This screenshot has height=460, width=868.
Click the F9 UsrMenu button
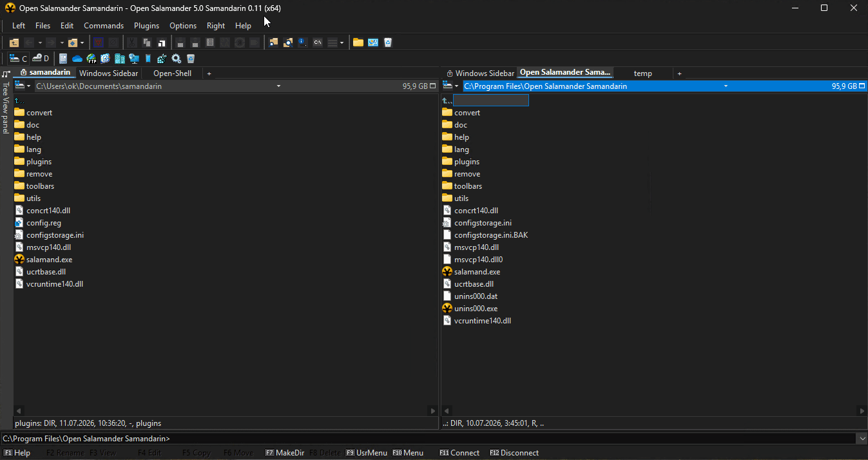click(367, 453)
